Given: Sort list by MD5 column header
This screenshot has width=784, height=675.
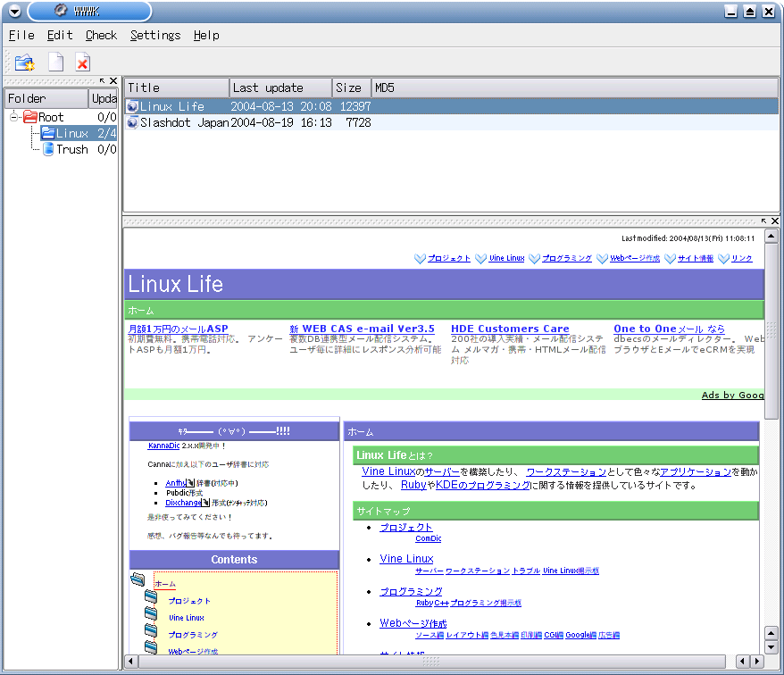Looking at the screenshot, I should 575,88.
